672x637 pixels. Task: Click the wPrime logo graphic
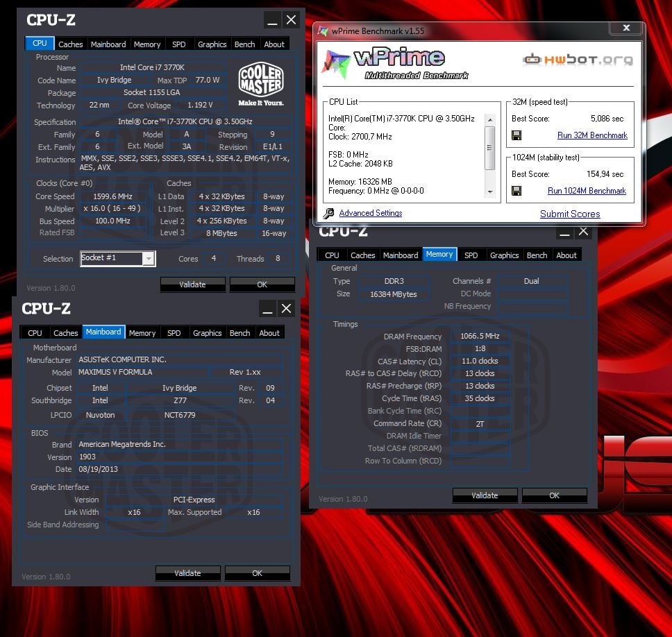click(395, 65)
